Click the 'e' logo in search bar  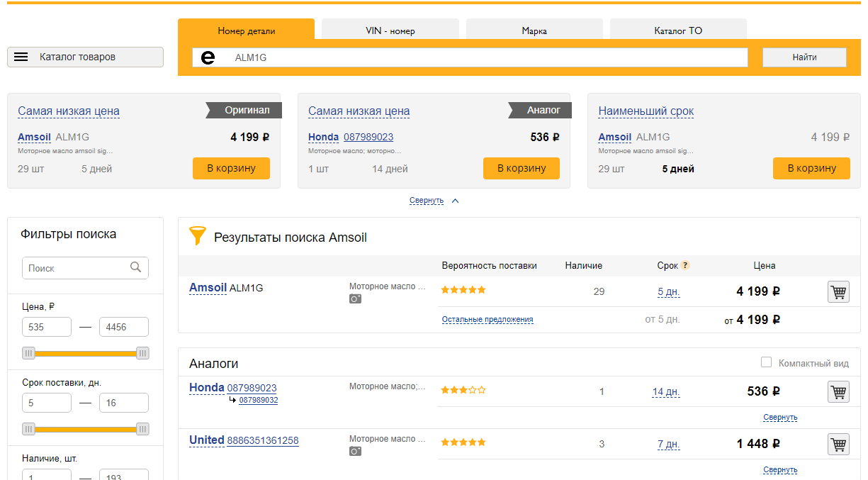point(208,57)
